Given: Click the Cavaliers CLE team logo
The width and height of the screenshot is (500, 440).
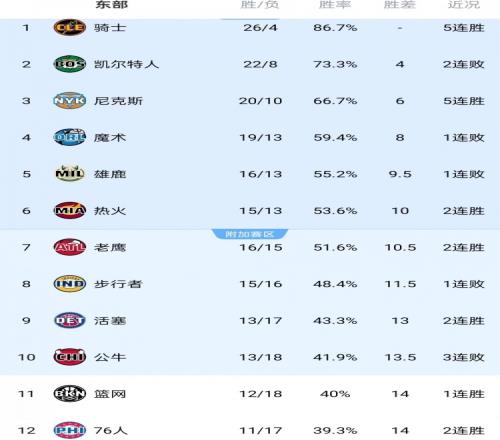Looking at the screenshot, I should (70, 27).
